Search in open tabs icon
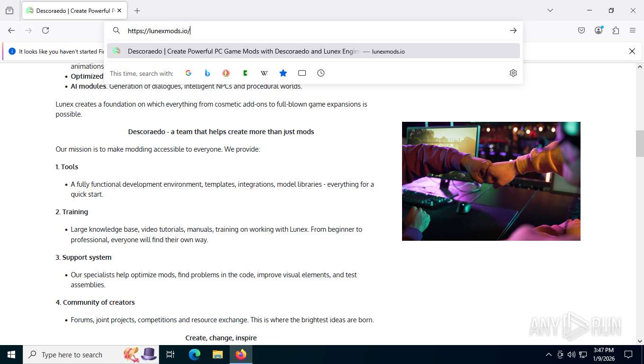 302,73
